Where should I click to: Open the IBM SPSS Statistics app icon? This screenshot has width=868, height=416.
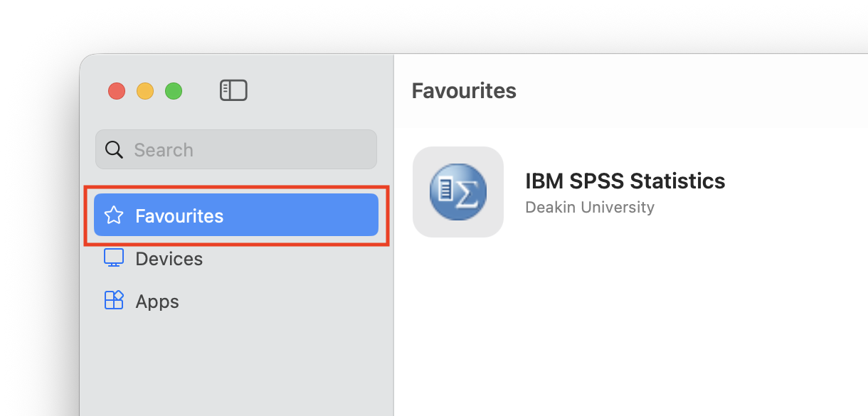tap(457, 192)
